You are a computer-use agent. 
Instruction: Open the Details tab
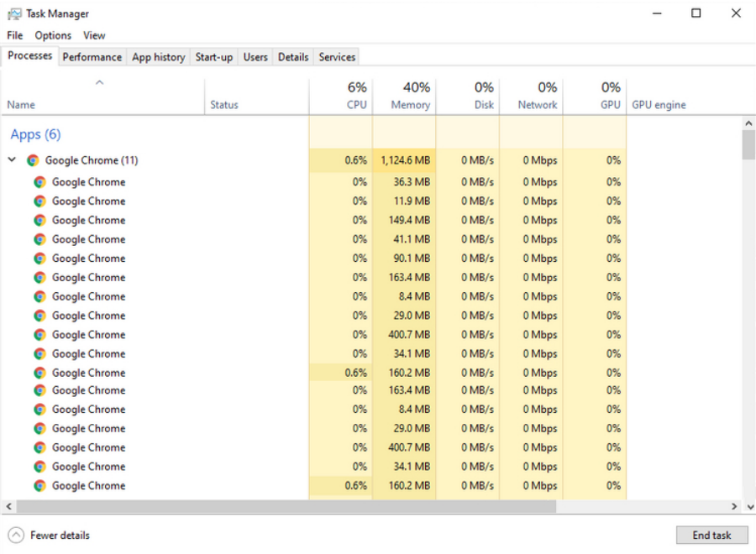(x=293, y=57)
